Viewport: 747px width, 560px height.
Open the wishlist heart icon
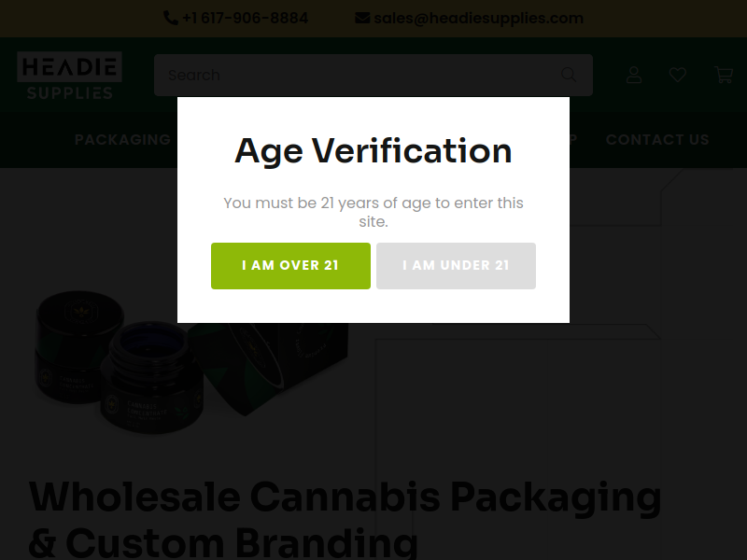click(x=678, y=75)
